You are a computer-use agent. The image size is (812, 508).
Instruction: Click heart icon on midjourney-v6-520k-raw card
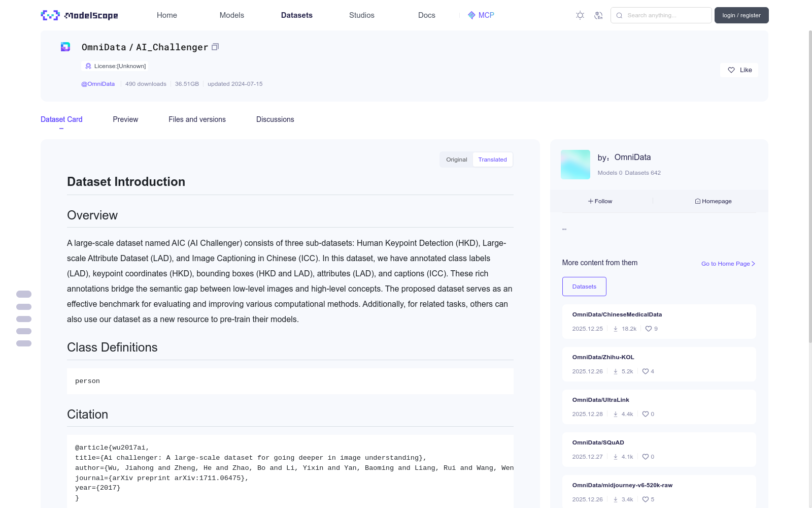(646, 499)
